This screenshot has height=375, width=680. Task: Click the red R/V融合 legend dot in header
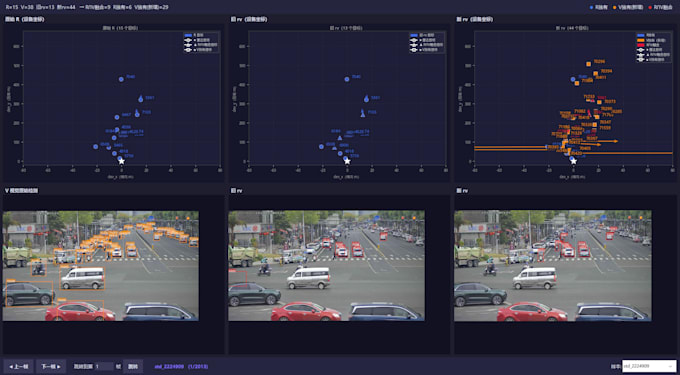(650, 7)
